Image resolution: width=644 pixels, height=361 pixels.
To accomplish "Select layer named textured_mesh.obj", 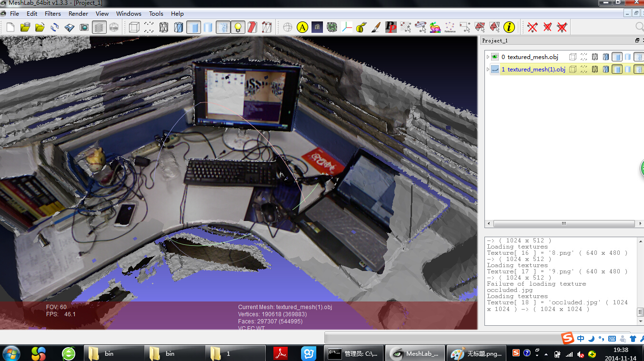I will (x=533, y=57).
